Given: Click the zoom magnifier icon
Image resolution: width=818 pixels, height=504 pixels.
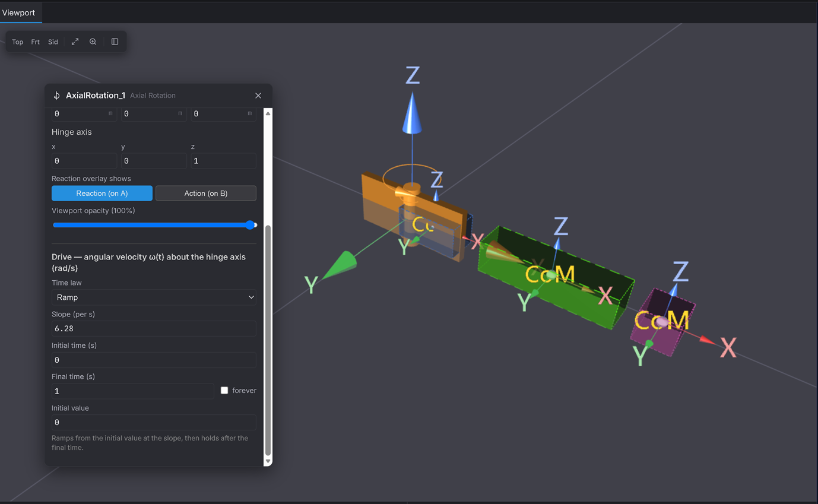Looking at the screenshot, I should pyautogui.click(x=93, y=42).
